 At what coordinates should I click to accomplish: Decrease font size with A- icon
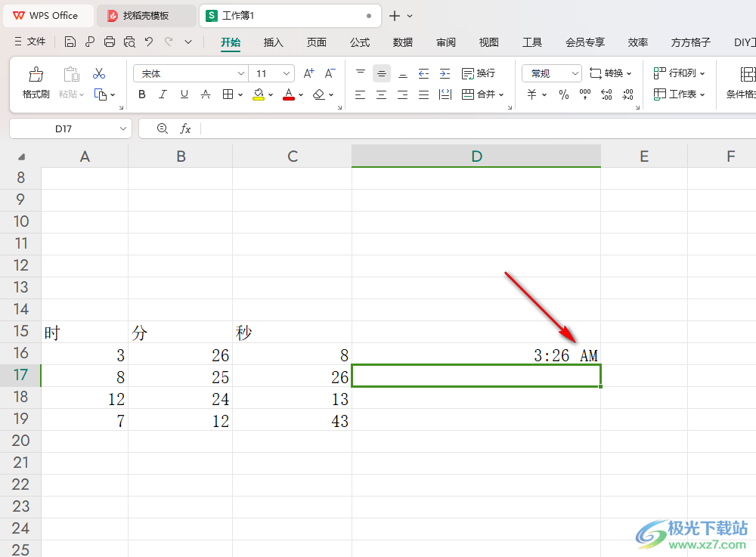click(x=330, y=73)
